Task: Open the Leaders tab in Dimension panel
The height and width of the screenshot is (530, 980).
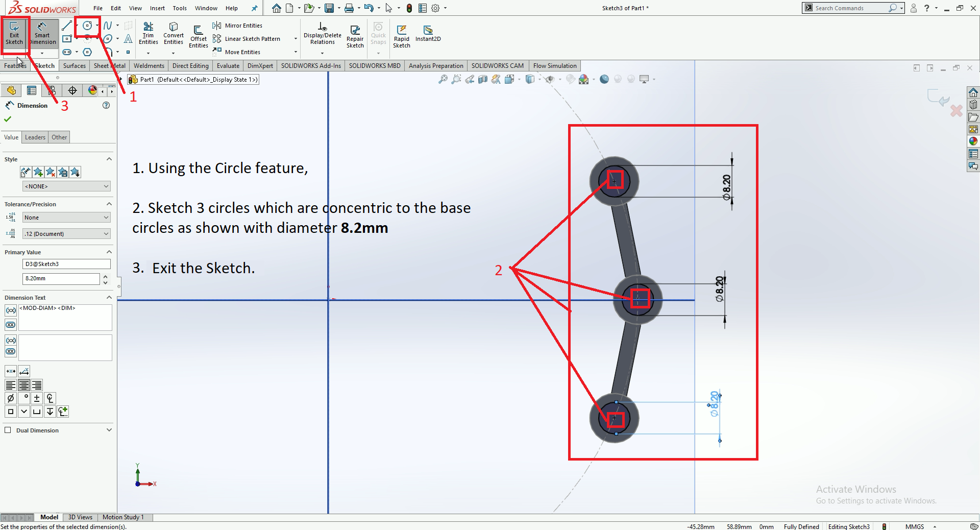Action: 35,137
